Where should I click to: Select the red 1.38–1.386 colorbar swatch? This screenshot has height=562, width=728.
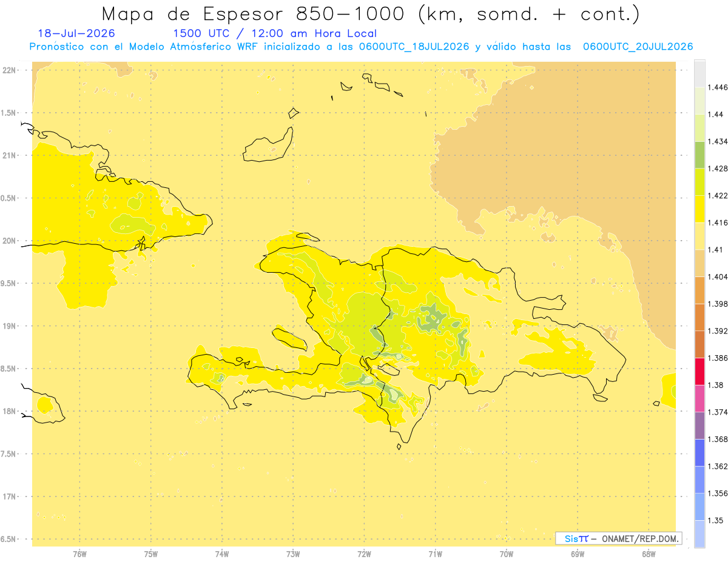[x=699, y=371]
